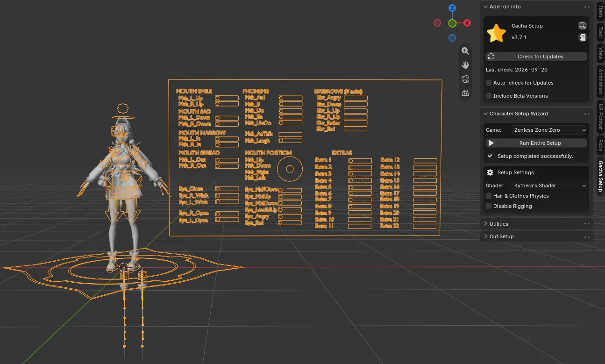Switch to the Item sidebar tab
The image size is (605, 364).
[600, 12]
